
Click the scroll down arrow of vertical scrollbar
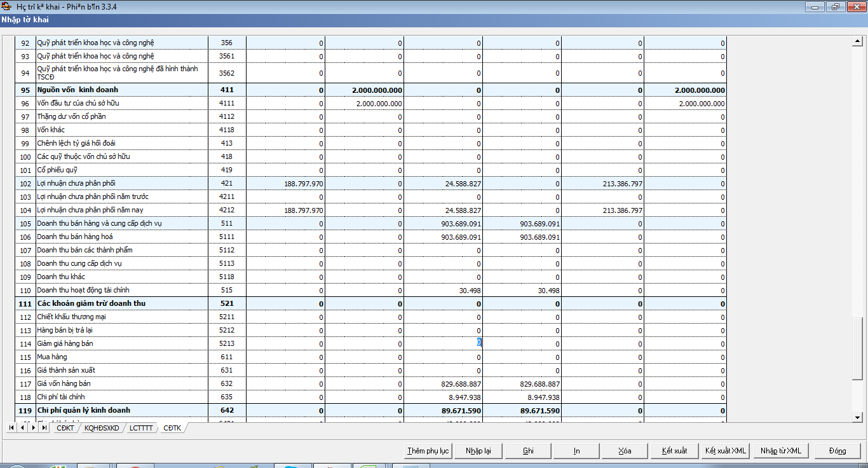(857, 417)
